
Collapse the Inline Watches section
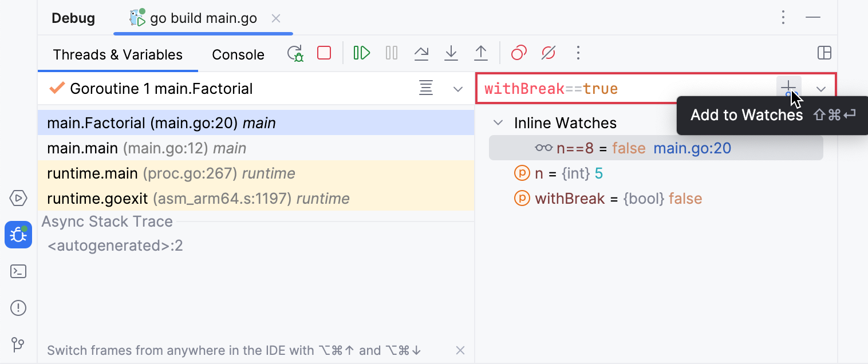[x=498, y=122]
